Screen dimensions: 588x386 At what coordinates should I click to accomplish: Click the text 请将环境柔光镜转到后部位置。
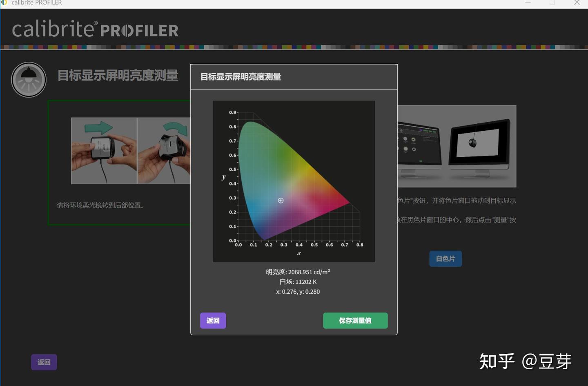[x=101, y=205]
